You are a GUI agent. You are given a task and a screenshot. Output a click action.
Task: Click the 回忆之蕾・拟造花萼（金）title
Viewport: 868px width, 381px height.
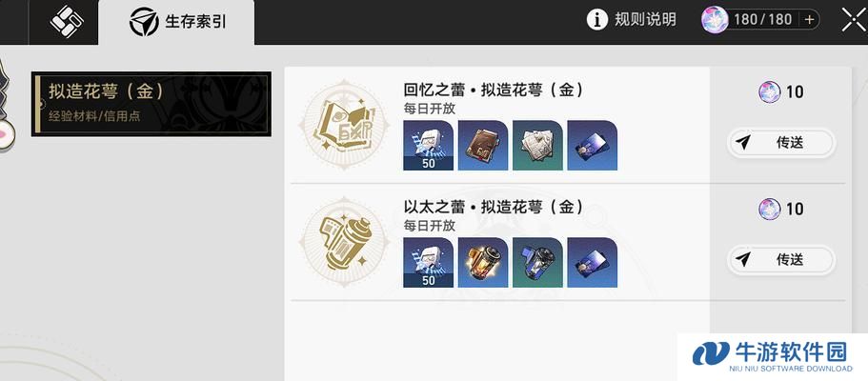pyautogui.click(x=494, y=90)
